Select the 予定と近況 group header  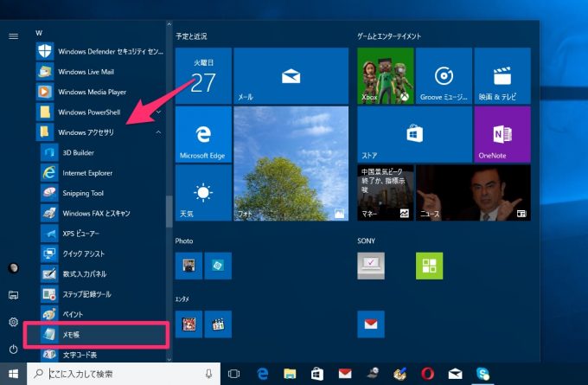click(x=191, y=36)
